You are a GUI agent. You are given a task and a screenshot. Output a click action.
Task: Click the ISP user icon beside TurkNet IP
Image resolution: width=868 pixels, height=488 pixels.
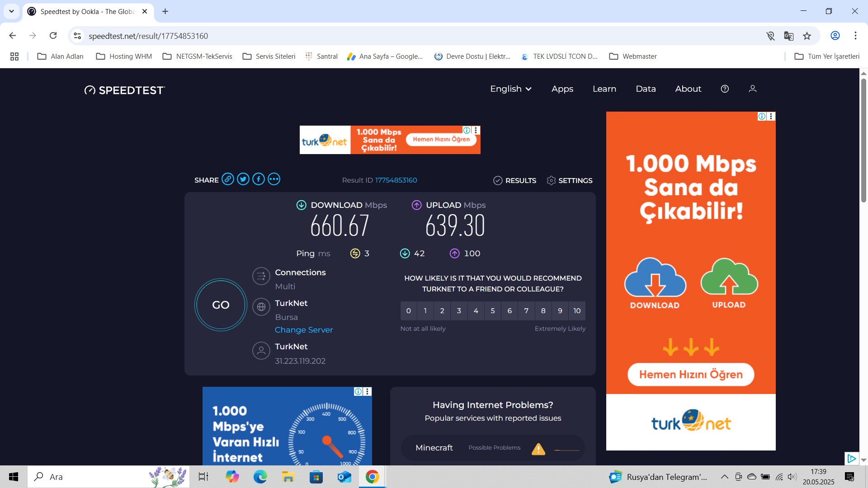pos(261,351)
